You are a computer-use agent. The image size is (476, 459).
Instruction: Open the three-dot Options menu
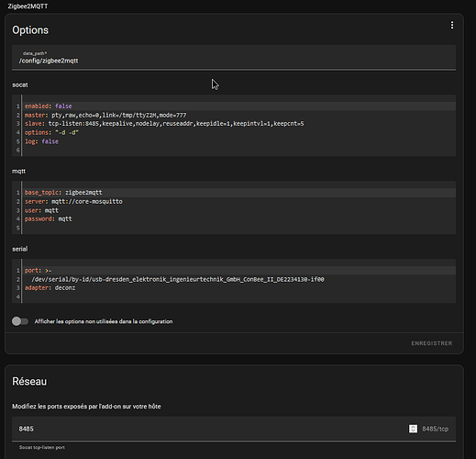452,25
